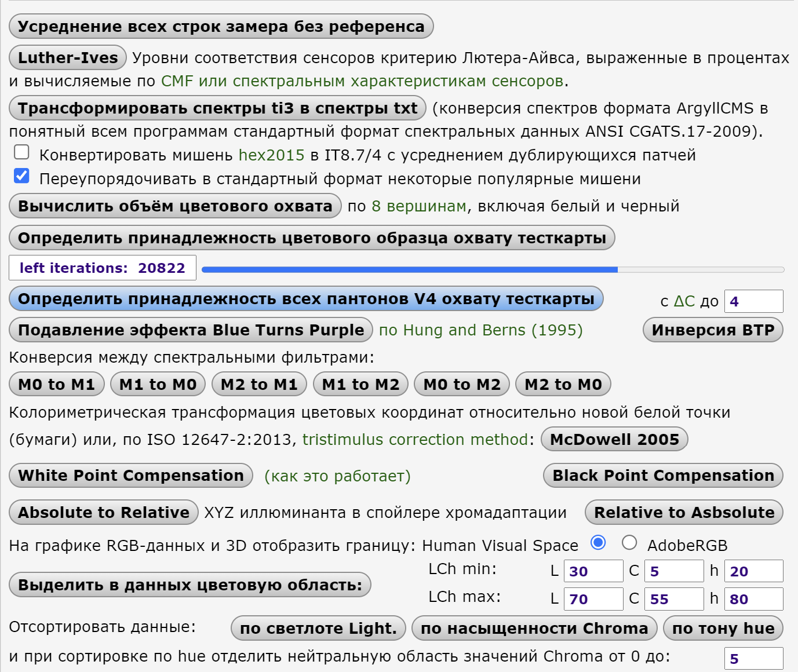The height and width of the screenshot is (672, 798).
Task: Select the Human Visual Space radio button
Action: 598,543
